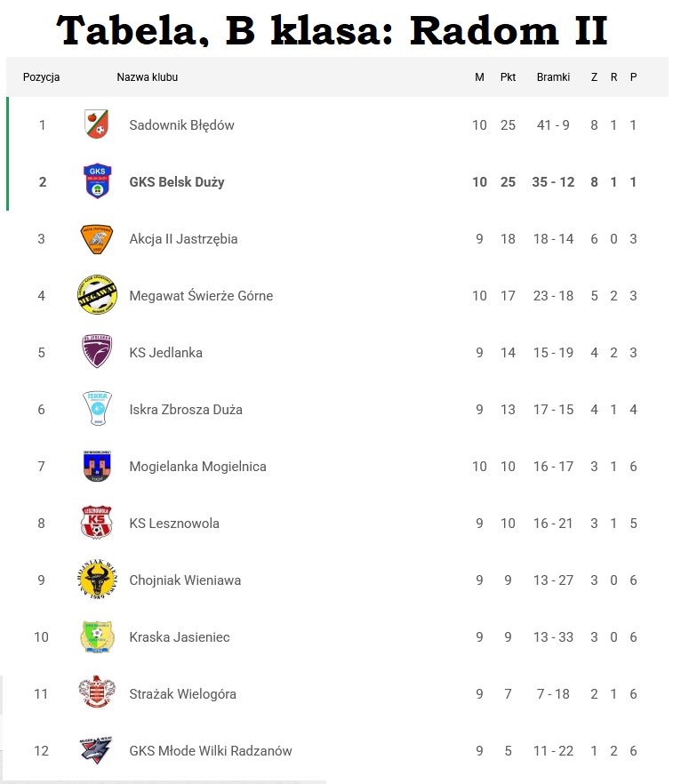
Task: Click the Iskra Zbrosza Duża crest
Action: coord(97,409)
